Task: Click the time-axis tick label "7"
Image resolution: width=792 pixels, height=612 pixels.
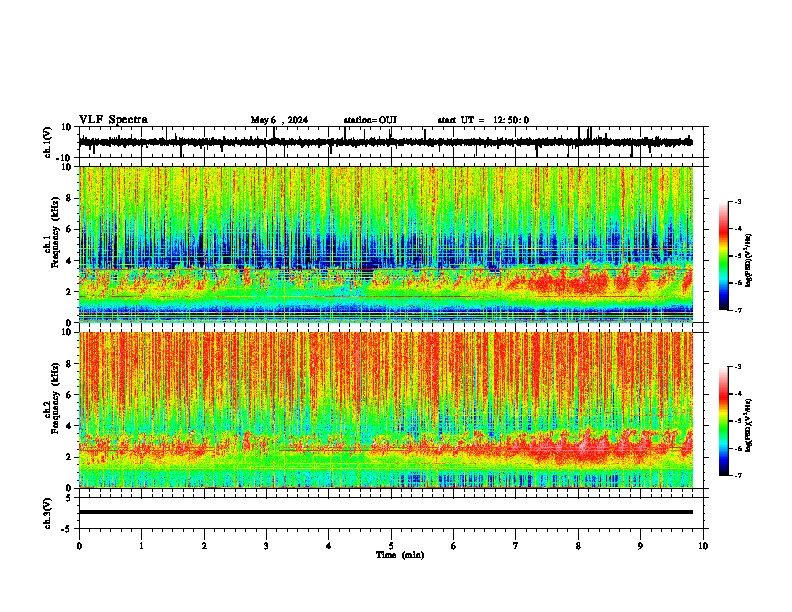Action: tap(516, 546)
